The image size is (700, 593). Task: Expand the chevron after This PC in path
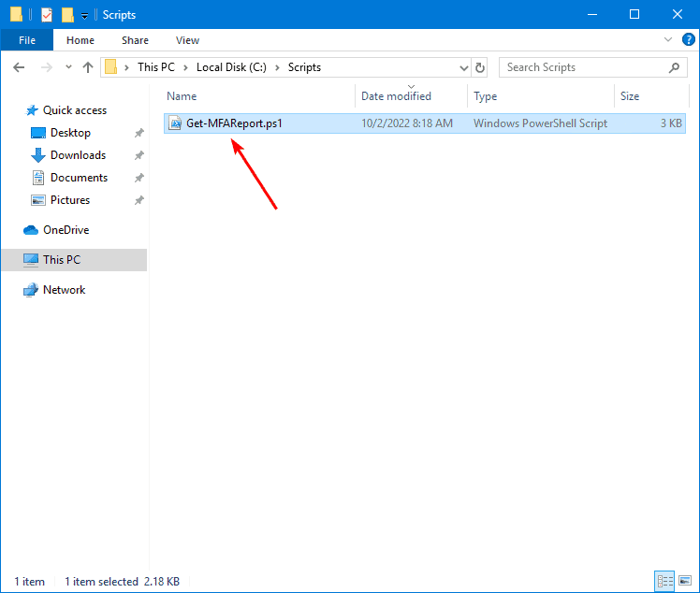tap(185, 67)
